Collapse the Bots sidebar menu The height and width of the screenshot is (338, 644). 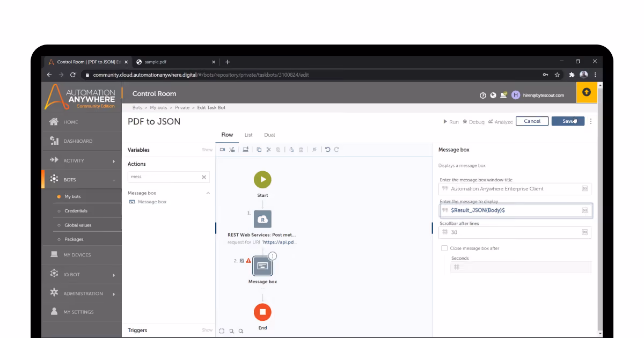pos(114,180)
